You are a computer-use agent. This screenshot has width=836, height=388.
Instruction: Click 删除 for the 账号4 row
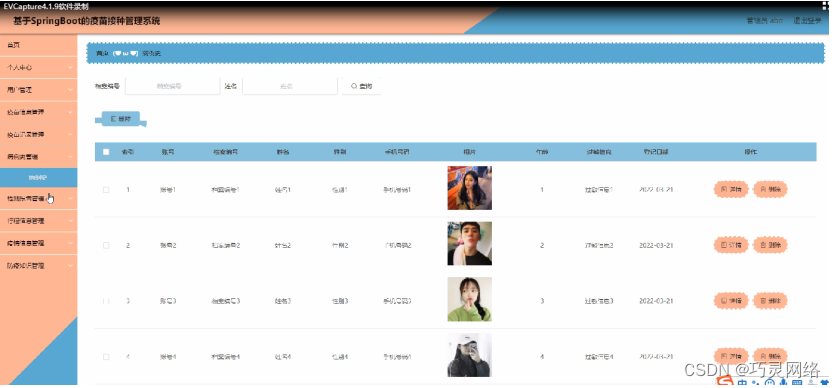click(x=770, y=356)
